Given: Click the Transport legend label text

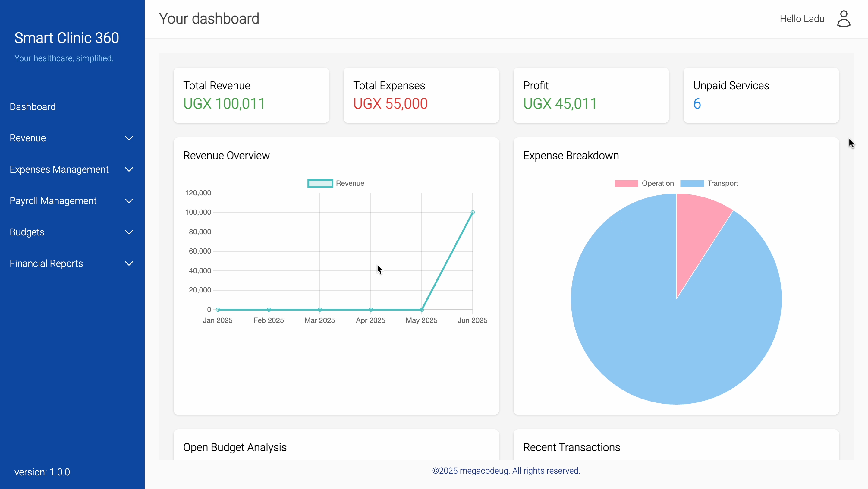Looking at the screenshot, I should point(723,183).
